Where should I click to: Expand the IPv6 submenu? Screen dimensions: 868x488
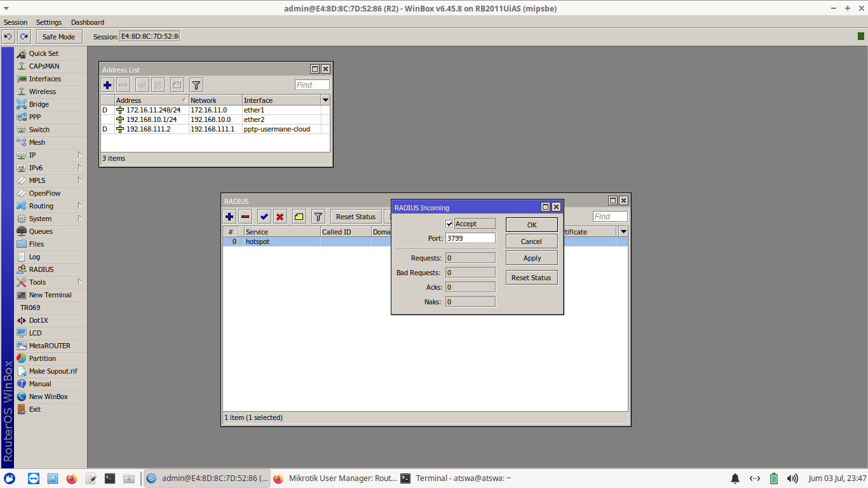(x=51, y=168)
